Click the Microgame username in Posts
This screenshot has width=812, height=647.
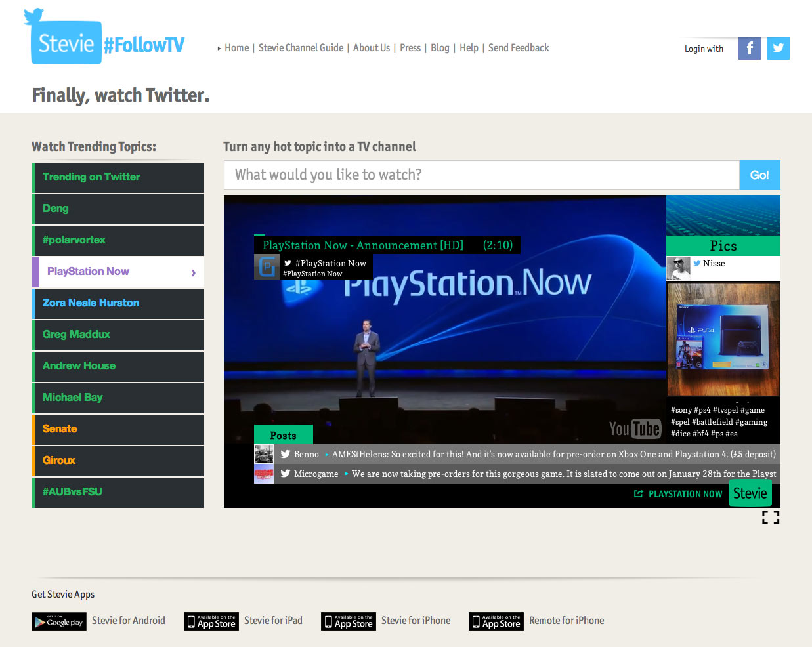coord(316,474)
